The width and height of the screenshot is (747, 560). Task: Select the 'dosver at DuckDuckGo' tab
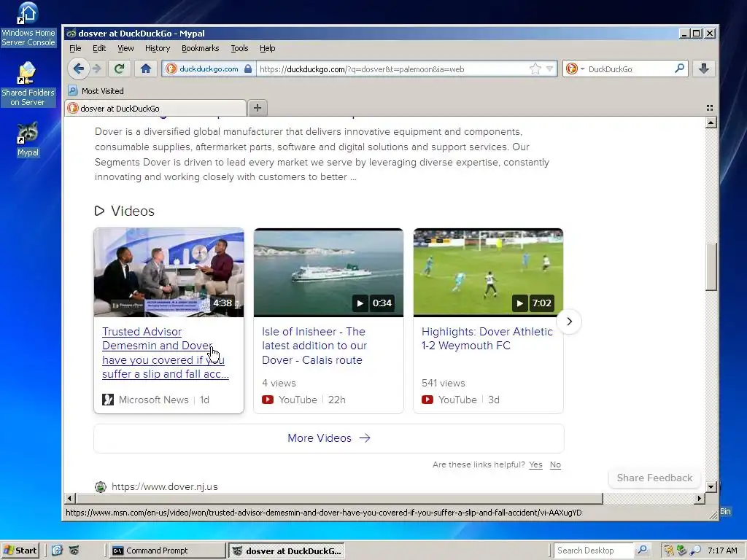pyautogui.click(x=156, y=108)
